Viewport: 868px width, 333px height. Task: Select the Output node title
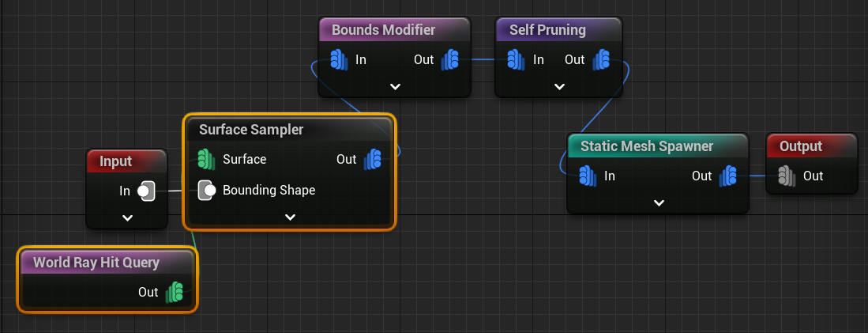[801, 146]
